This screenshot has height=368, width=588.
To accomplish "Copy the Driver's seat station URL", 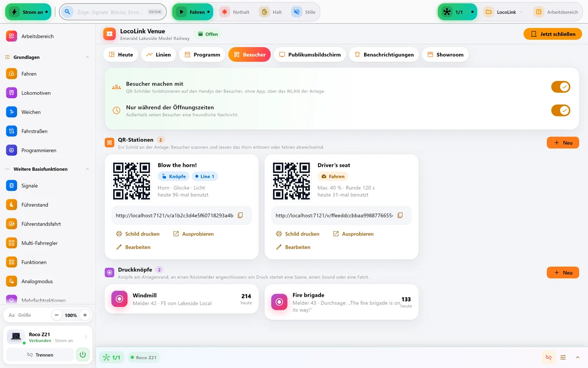I will [x=400, y=215].
